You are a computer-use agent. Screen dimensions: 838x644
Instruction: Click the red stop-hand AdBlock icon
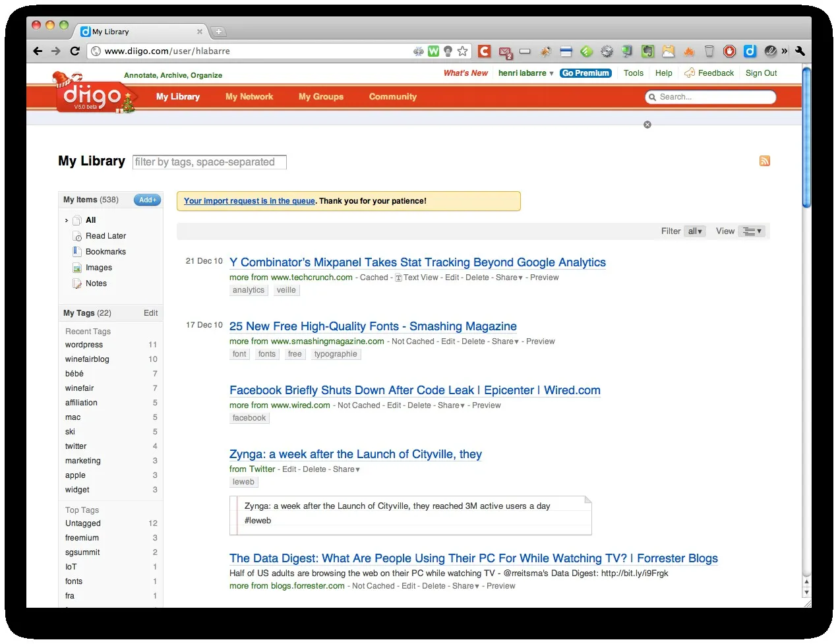[x=729, y=51]
